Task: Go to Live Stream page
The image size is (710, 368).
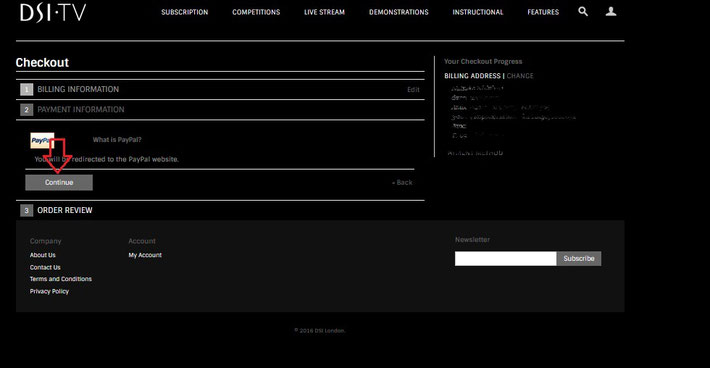Action: pos(324,12)
